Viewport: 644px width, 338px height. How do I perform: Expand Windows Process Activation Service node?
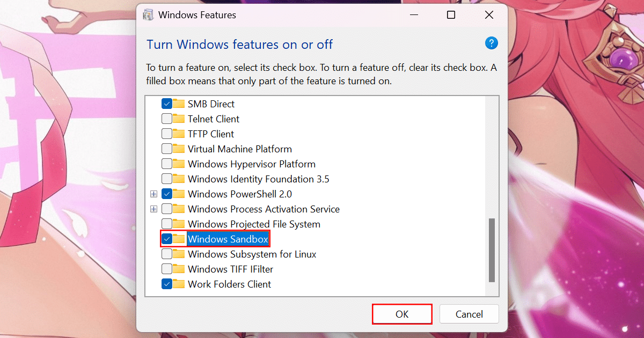pos(154,209)
